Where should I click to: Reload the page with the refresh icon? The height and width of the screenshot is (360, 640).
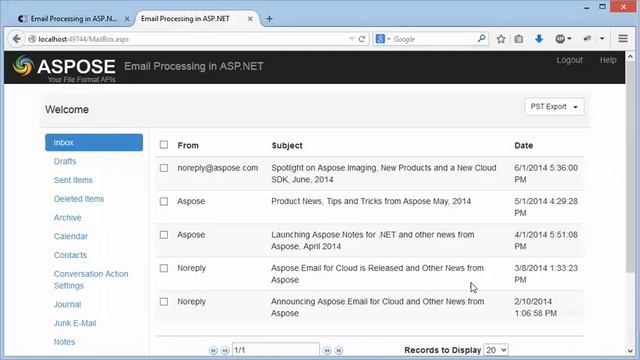click(x=362, y=39)
